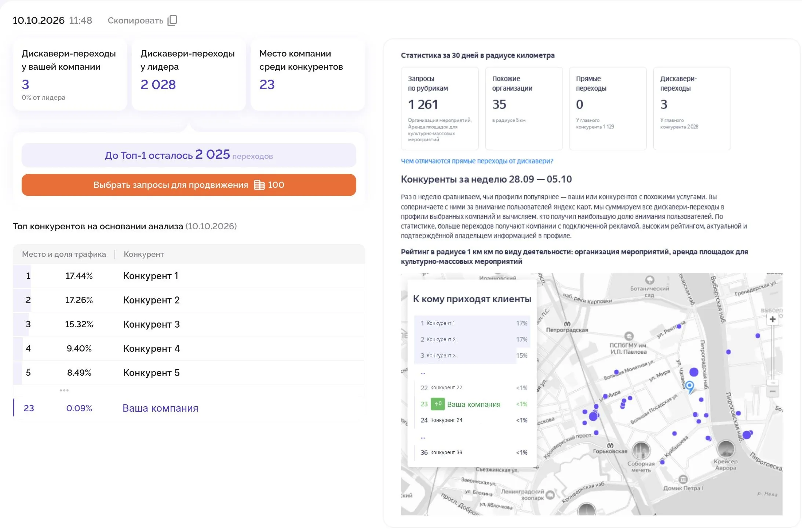Click the orange Выбрать запросы для продвижения button
Screen dimensions: 802x532
[x=189, y=185]
